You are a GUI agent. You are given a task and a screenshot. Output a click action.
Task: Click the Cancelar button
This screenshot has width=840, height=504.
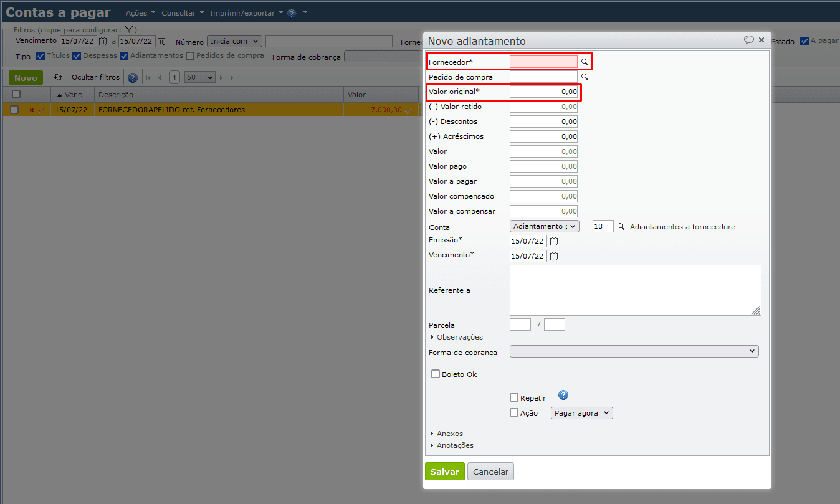490,472
